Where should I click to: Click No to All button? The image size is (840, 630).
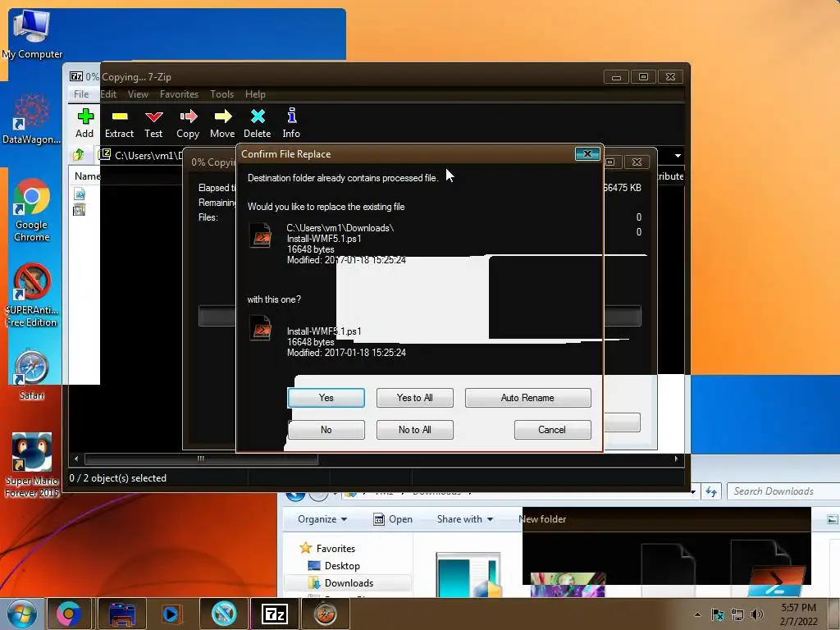click(414, 430)
